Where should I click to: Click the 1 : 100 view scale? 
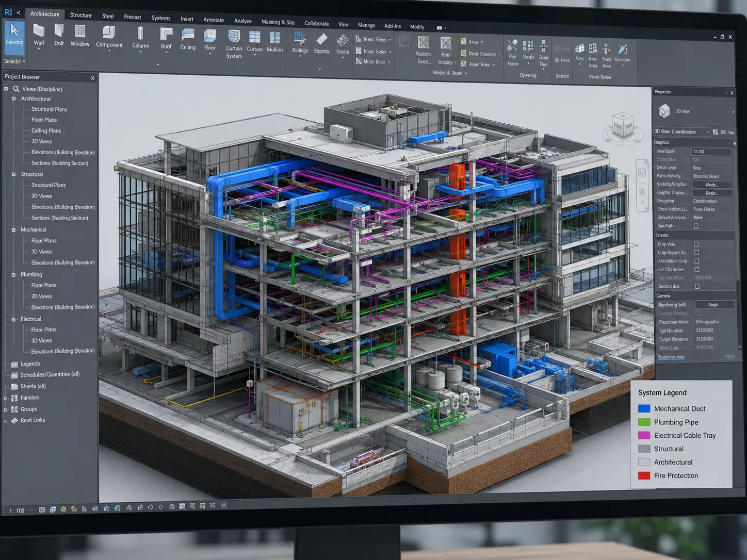(17, 511)
